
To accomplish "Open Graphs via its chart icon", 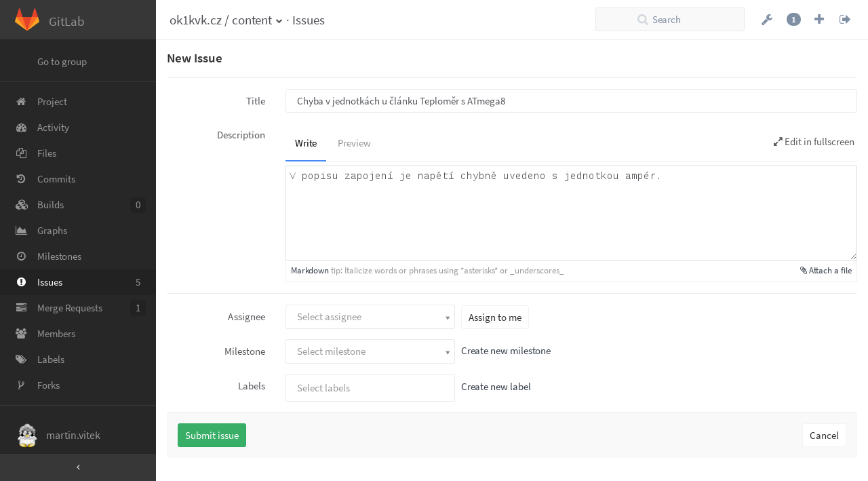I will point(21,231).
